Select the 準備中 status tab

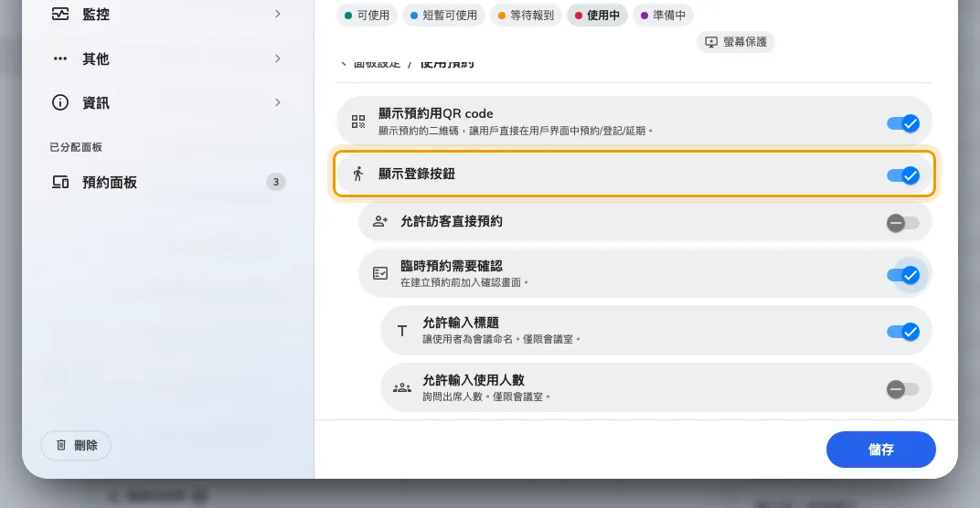point(663,15)
